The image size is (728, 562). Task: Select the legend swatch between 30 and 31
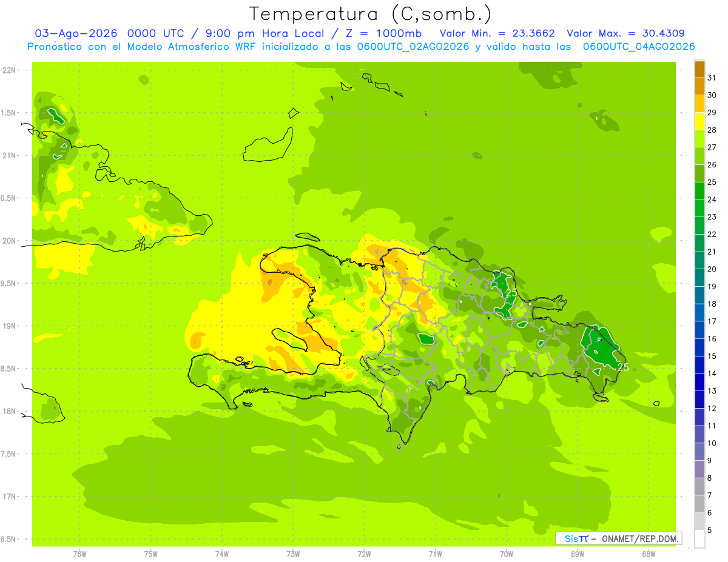tap(699, 86)
